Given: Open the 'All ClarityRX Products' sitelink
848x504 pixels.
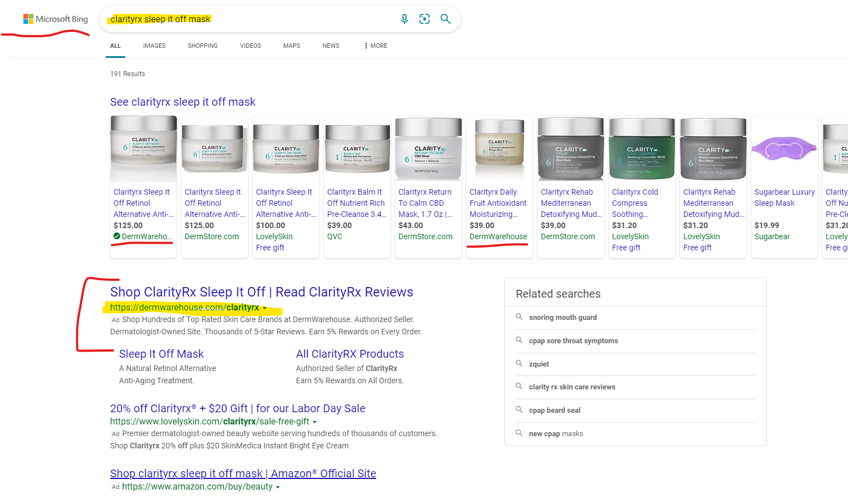Looking at the screenshot, I should (x=350, y=354).
